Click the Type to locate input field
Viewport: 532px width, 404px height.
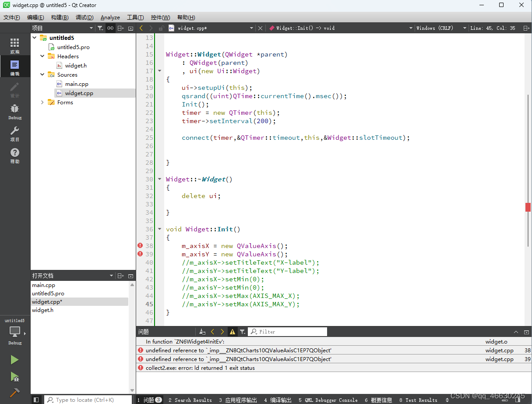click(x=88, y=400)
